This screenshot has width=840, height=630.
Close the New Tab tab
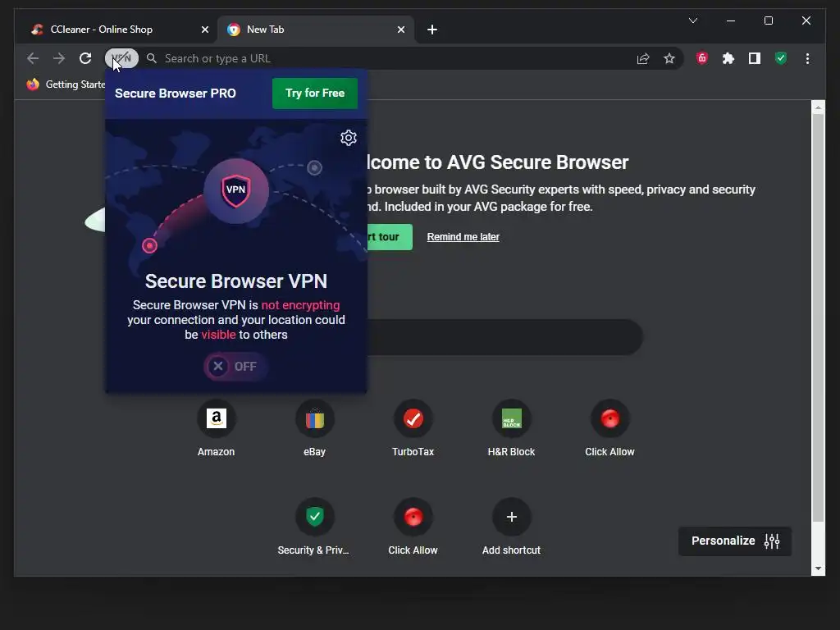pos(400,30)
